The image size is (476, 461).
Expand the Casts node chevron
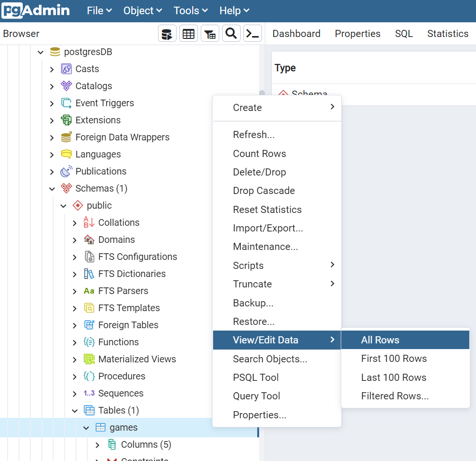click(x=52, y=69)
